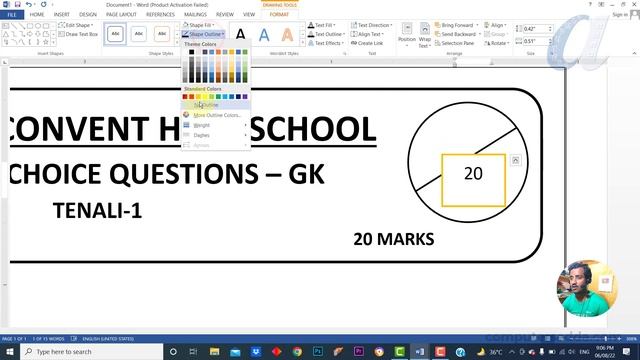Switch to the MAILINGS tab
Screen dimensions: 640x360
(x=196, y=15)
